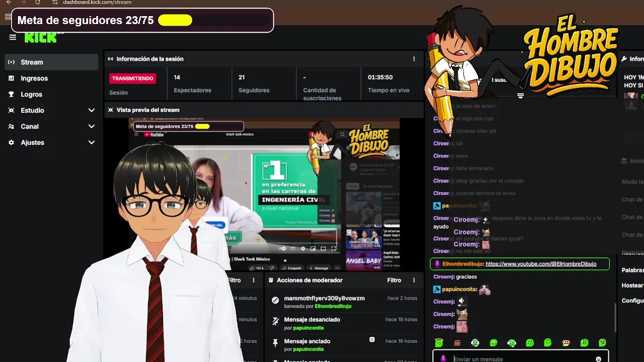
Task: Go back in the browser
Action: (9, 3)
